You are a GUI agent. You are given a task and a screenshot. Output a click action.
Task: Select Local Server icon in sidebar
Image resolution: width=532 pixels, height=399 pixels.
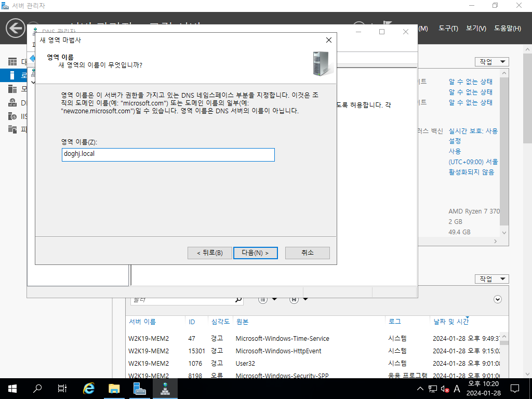(x=12, y=75)
